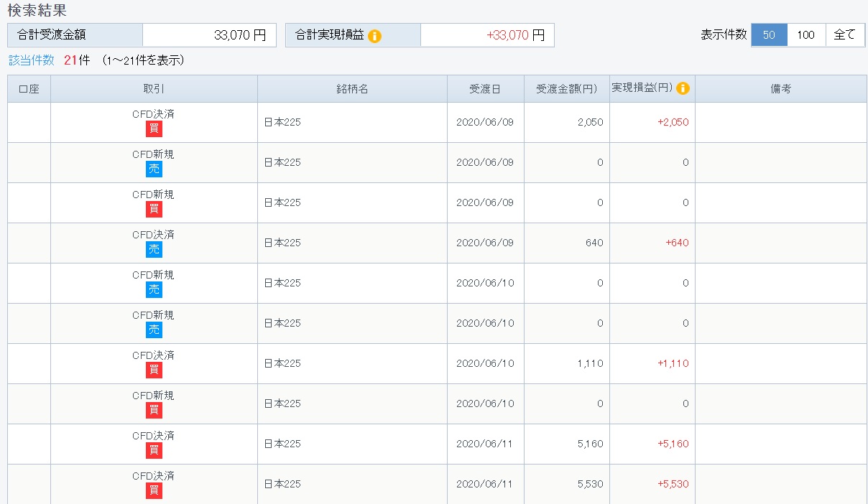
Task: Click the 受渡日 column header
Action: (485, 89)
